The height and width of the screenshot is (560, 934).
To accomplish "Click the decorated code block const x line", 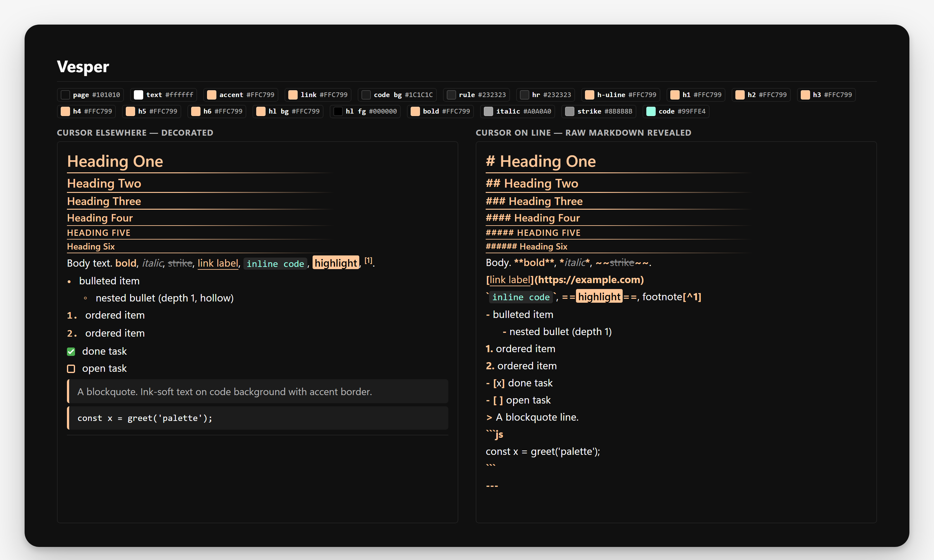I will (x=257, y=418).
